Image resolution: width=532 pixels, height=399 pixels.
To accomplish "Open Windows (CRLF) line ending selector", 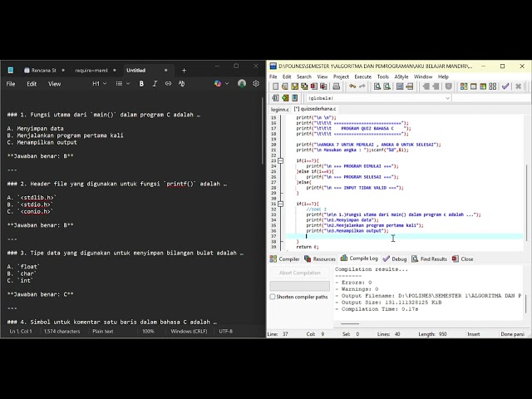I will pyautogui.click(x=189, y=331).
